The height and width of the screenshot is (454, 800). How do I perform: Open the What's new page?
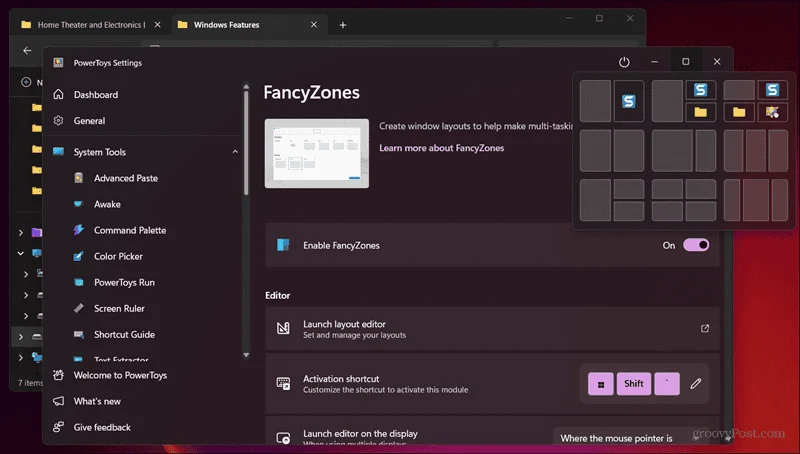click(97, 401)
